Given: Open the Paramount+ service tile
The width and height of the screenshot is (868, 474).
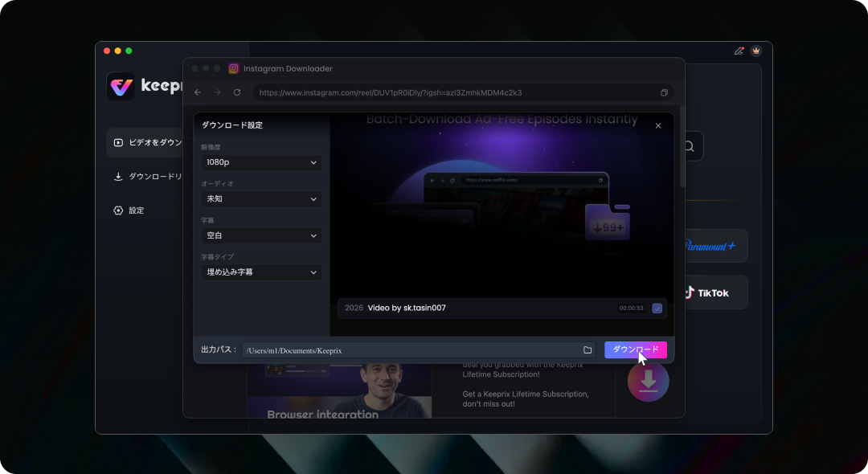Looking at the screenshot, I should pos(714,246).
